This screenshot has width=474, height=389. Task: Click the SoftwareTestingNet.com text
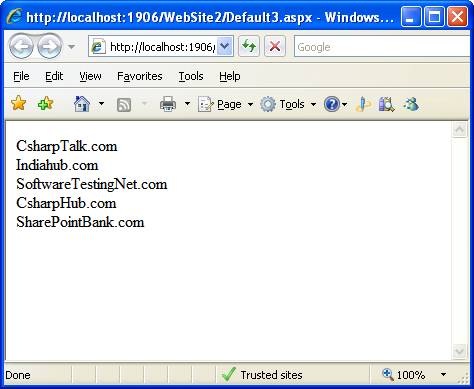tap(92, 184)
